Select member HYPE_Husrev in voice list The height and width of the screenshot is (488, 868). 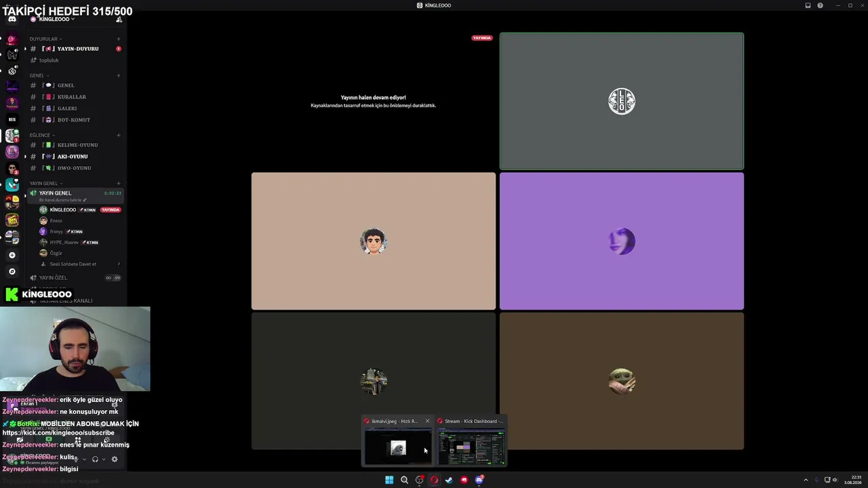coord(80,243)
